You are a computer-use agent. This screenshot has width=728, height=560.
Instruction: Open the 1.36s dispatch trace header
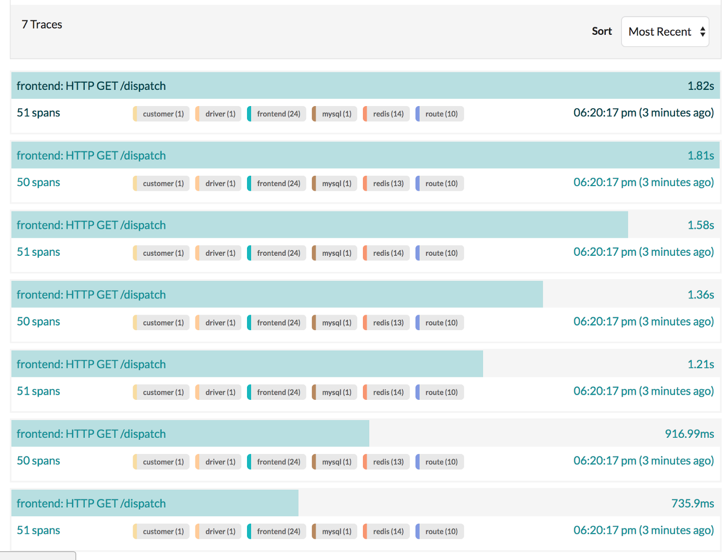(x=366, y=295)
